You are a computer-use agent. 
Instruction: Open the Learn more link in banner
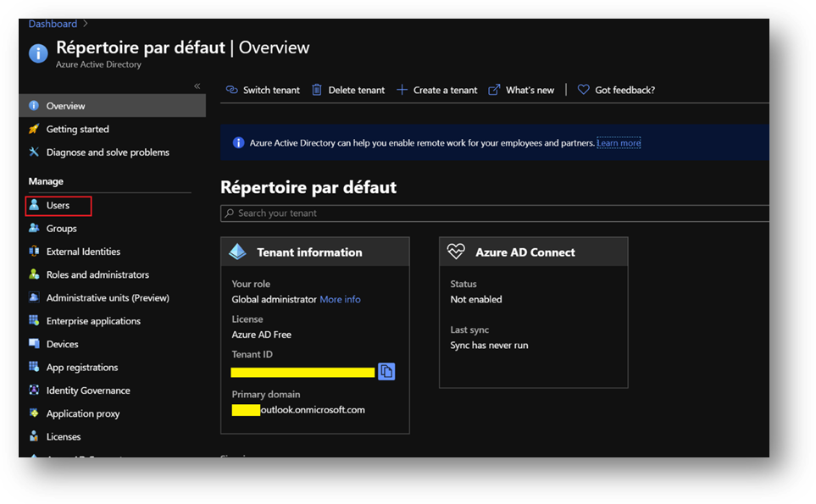pos(619,143)
